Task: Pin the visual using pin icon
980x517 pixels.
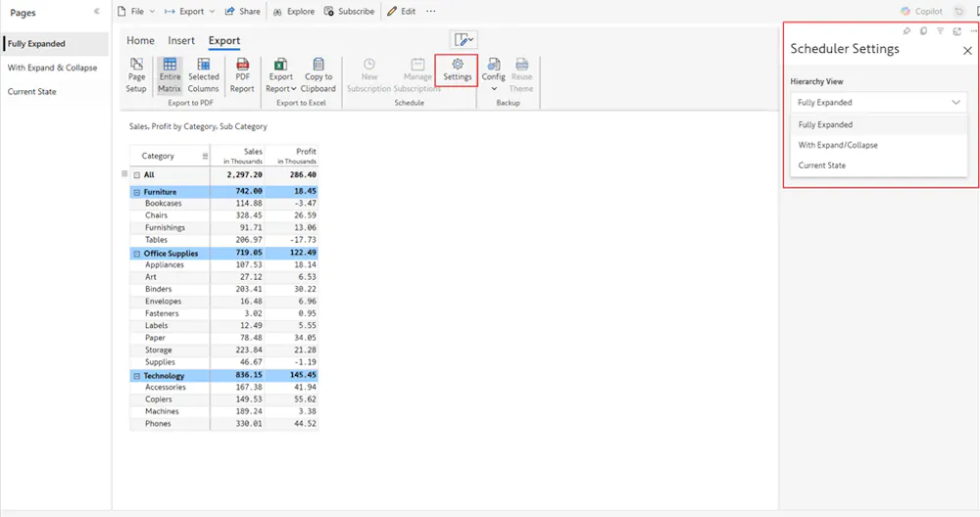Action: pyautogui.click(x=906, y=30)
